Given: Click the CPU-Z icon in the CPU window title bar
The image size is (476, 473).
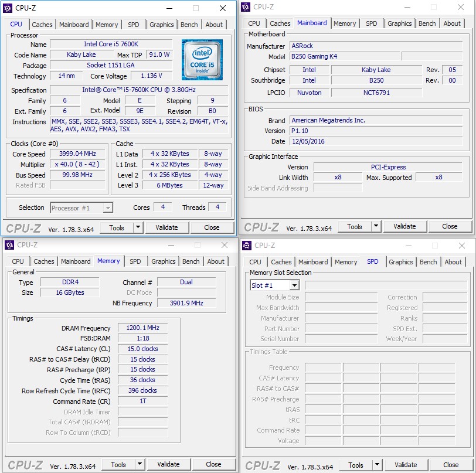Looking at the screenshot, I should coord(8,8).
